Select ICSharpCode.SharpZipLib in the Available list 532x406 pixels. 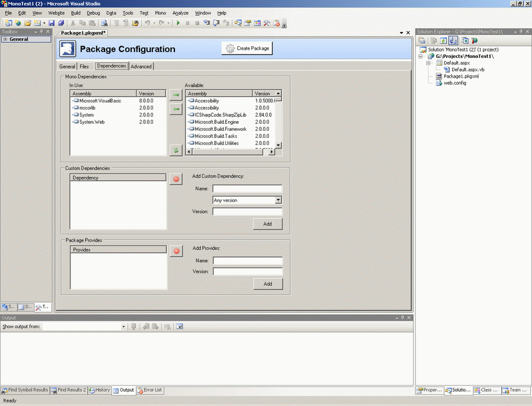pyautogui.click(x=220, y=115)
